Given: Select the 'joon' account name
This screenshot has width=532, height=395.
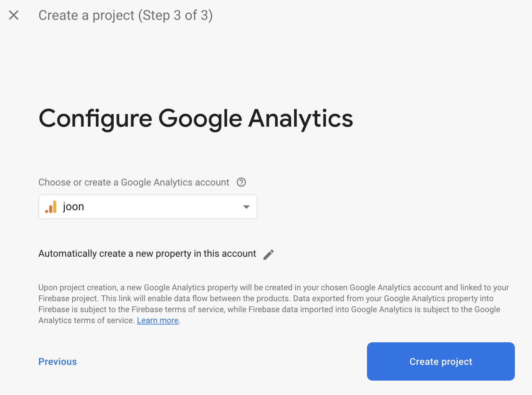Looking at the screenshot, I should pyautogui.click(x=74, y=207).
